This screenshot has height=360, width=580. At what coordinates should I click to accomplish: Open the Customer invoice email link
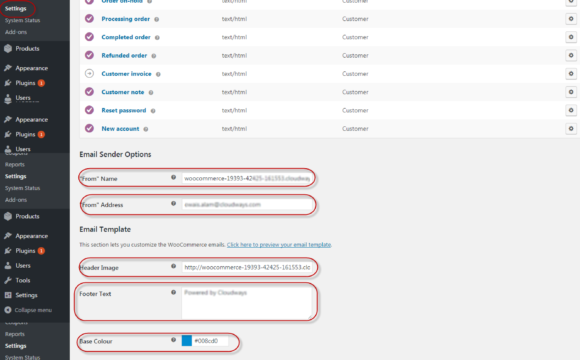point(127,74)
